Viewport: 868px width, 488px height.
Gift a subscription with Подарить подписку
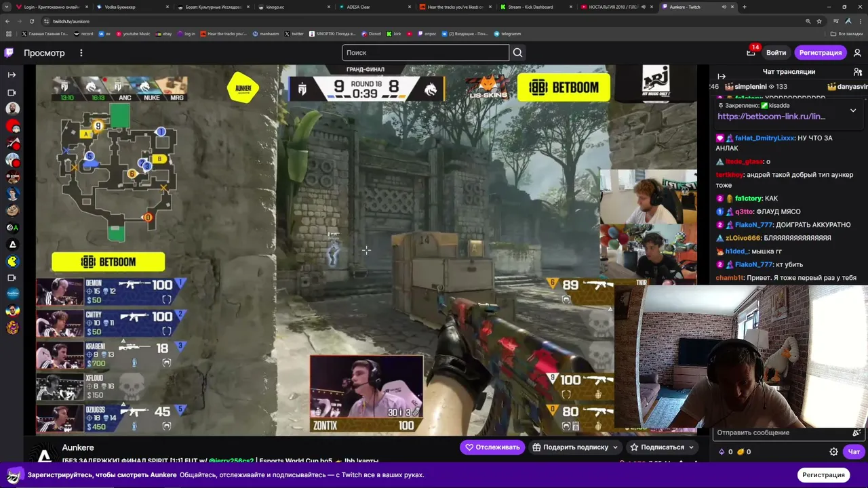tap(575, 447)
